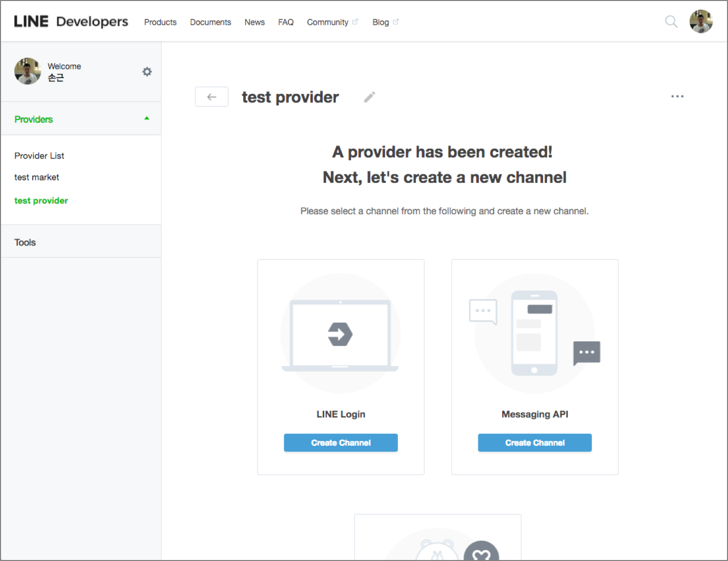Visit the Blog link

click(380, 22)
